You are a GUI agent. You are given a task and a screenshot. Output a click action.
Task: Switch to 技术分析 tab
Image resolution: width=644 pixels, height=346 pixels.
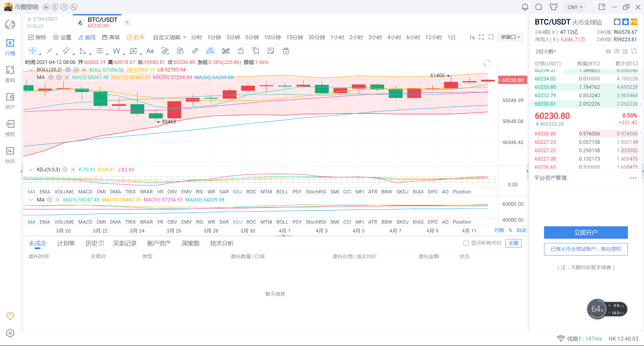tap(222, 243)
